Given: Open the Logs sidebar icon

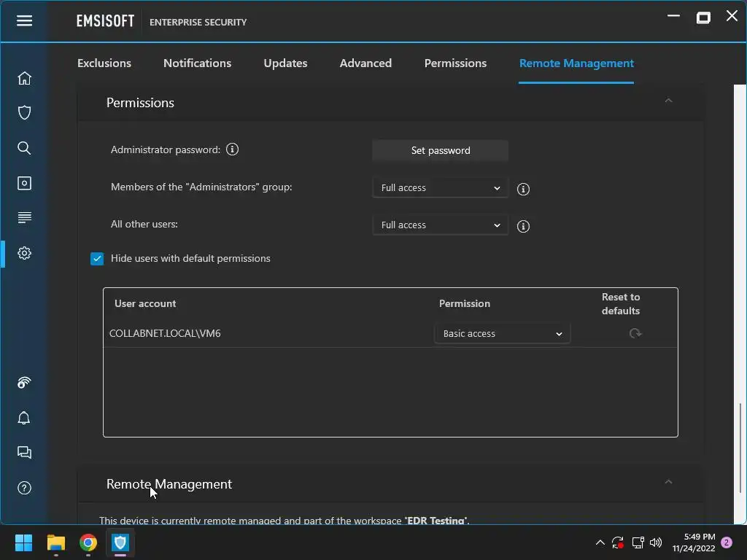Looking at the screenshot, I should pyautogui.click(x=24, y=217).
